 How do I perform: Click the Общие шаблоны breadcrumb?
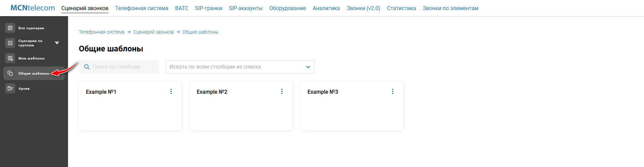(x=200, y=32)
